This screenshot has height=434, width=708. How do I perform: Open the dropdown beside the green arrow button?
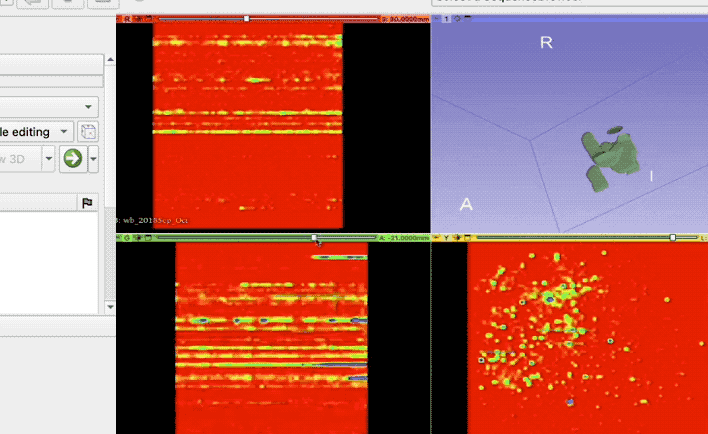[93, 159]
